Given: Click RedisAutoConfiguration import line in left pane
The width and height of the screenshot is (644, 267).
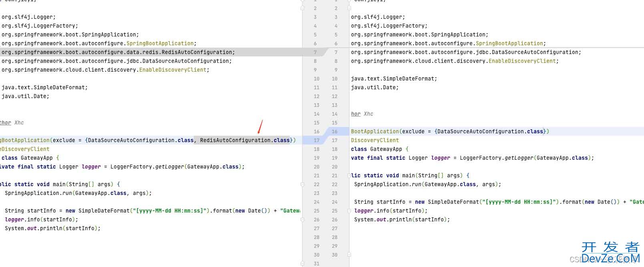Looking at the screenshot, I should 118,52.
